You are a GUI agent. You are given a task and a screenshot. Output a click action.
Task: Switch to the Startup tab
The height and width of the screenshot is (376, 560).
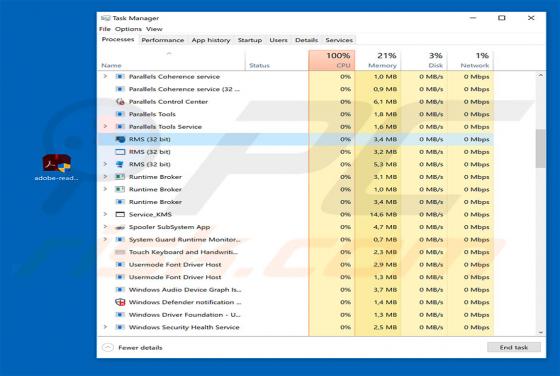[250, 40]
